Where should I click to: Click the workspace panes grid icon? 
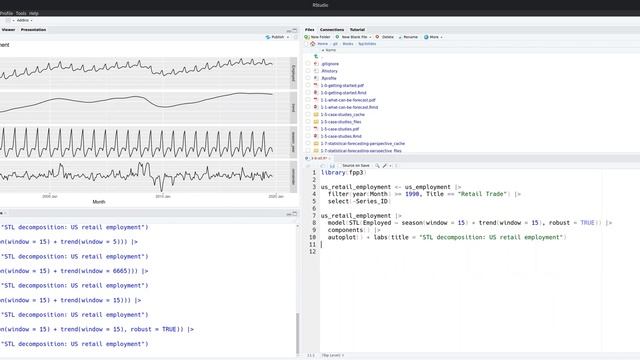pos(9,20)
